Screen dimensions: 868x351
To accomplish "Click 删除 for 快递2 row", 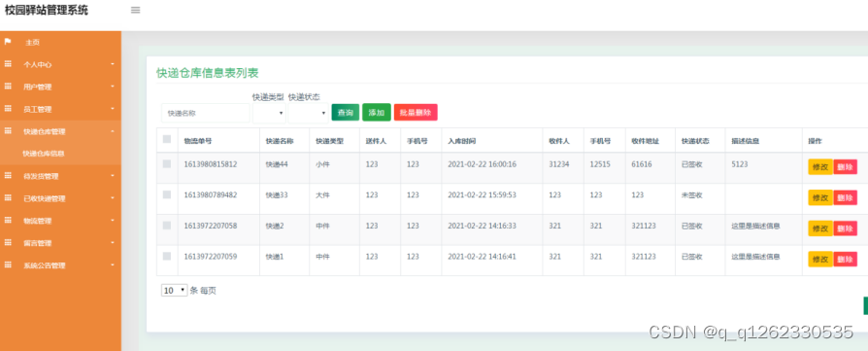I will 846,228.
